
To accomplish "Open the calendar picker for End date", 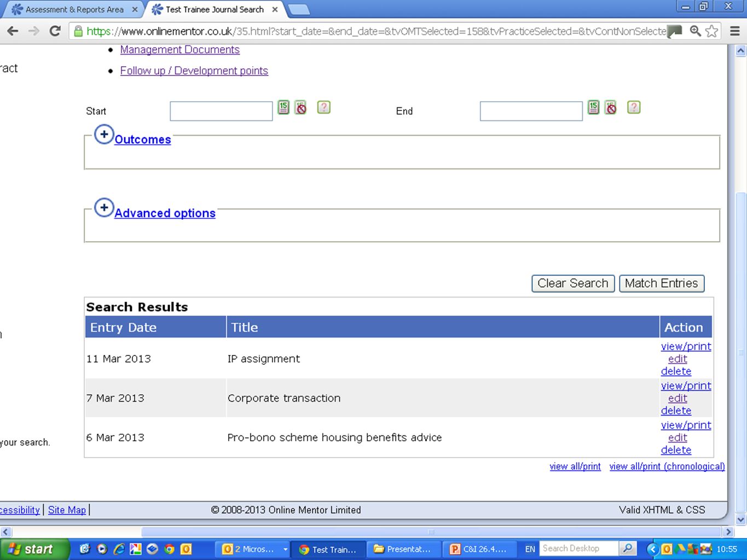I will (x=594, y=107).
